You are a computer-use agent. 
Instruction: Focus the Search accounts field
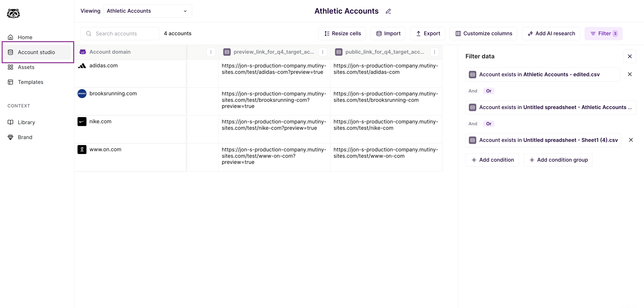[120, 34]
